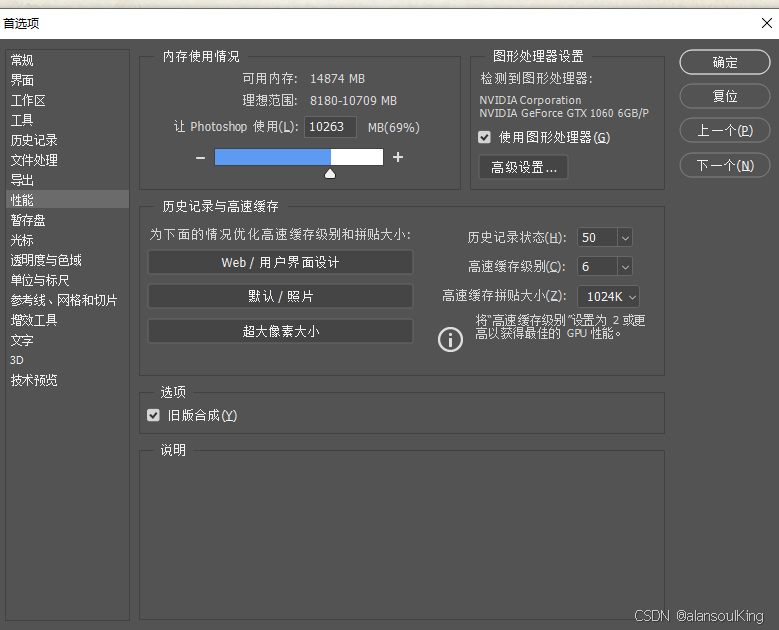The height and width of the screenshot is (630, 779).
Task: Close the 首选项 dialog window
Action: pos(767,23)
